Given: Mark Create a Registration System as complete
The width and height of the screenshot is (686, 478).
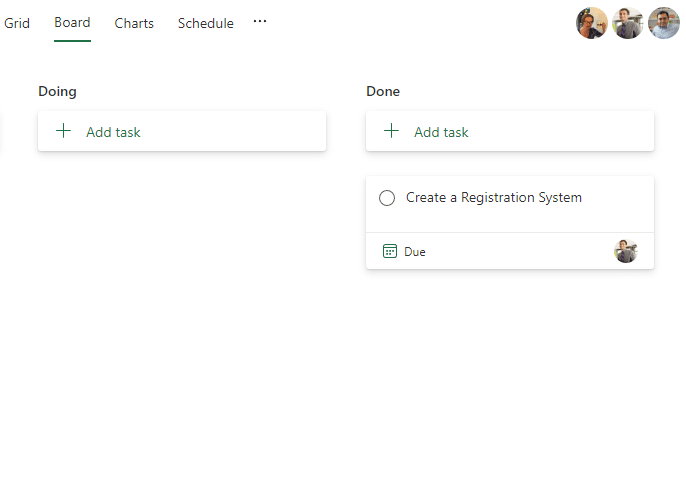Looking at the screenshot, I should point(387,198).
